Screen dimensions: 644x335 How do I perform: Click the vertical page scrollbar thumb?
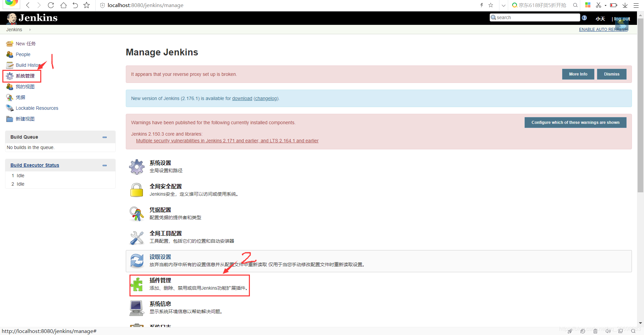coord(641,105)
